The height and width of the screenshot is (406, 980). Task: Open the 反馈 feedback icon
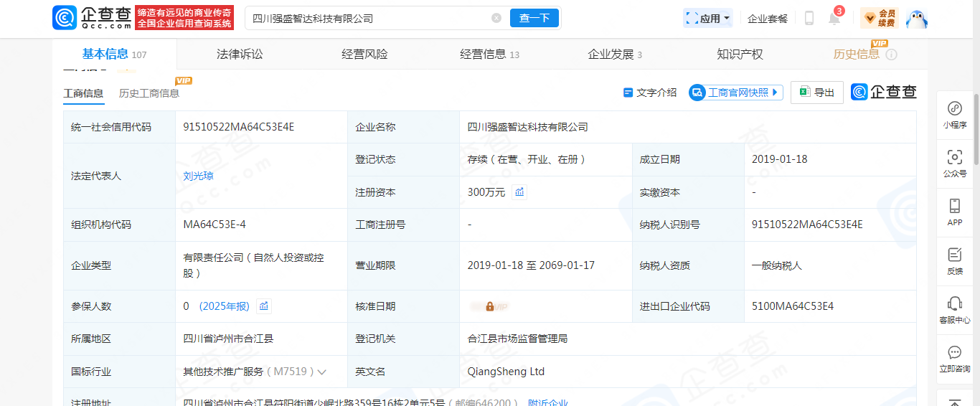tap(955, 261)
